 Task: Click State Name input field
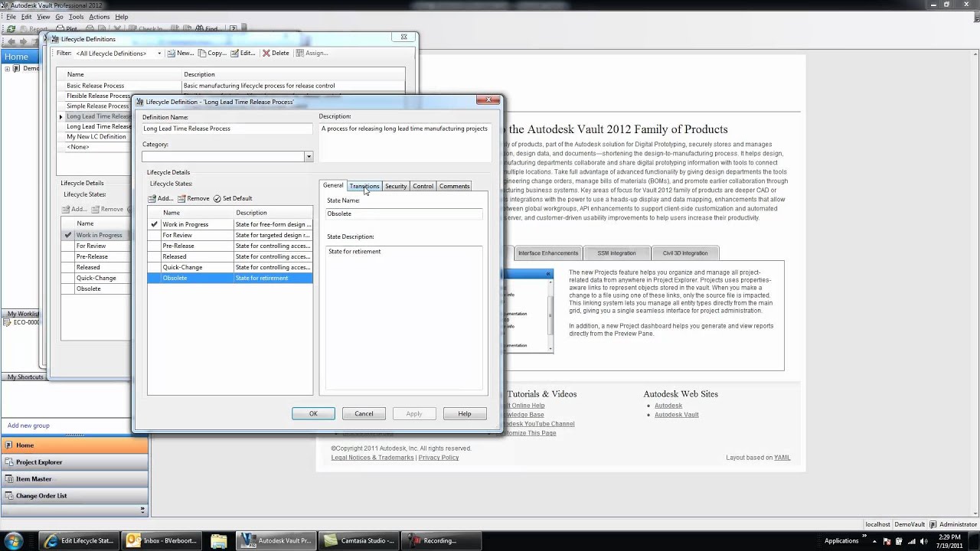tap(404, 214)
